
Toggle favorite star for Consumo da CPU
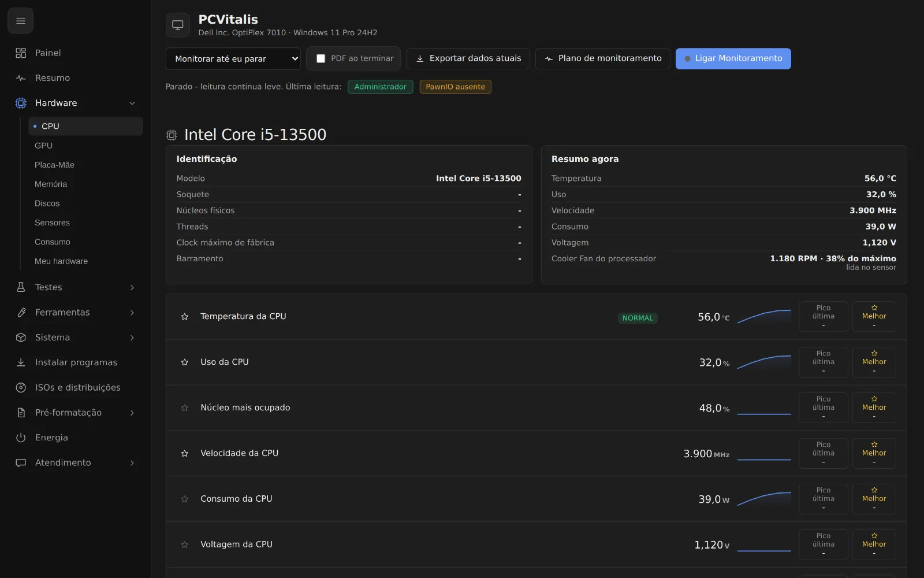pos(185,499)
